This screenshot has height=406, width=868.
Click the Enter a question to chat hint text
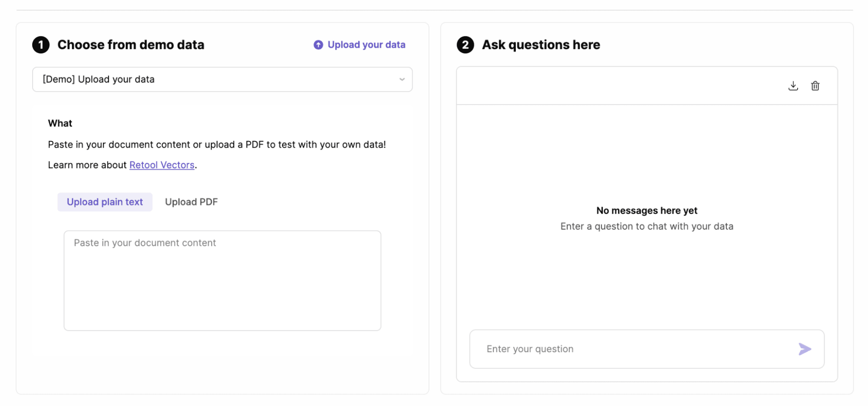click(647, 226)
